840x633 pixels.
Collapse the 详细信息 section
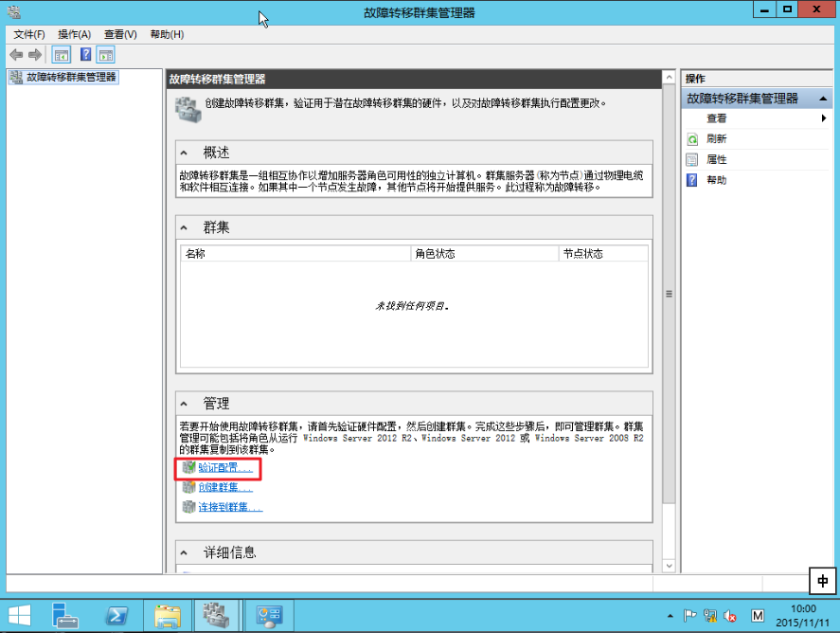(184, 553)
